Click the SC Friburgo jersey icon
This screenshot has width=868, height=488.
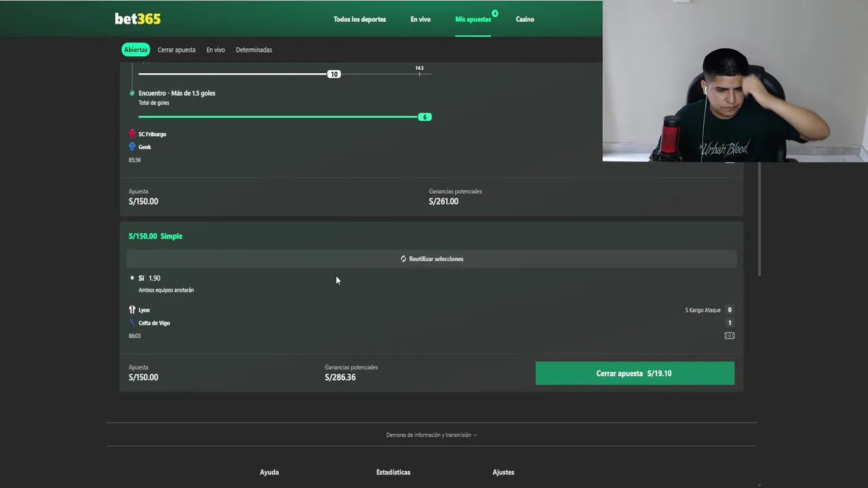132,134
